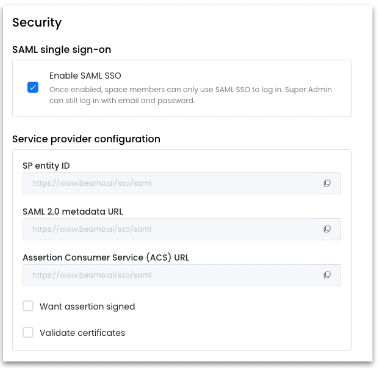Image resolution: width=378 pixels, height=368 pixels.
Task: Click the Service provider configuration heading
Action: coord(86,139)
